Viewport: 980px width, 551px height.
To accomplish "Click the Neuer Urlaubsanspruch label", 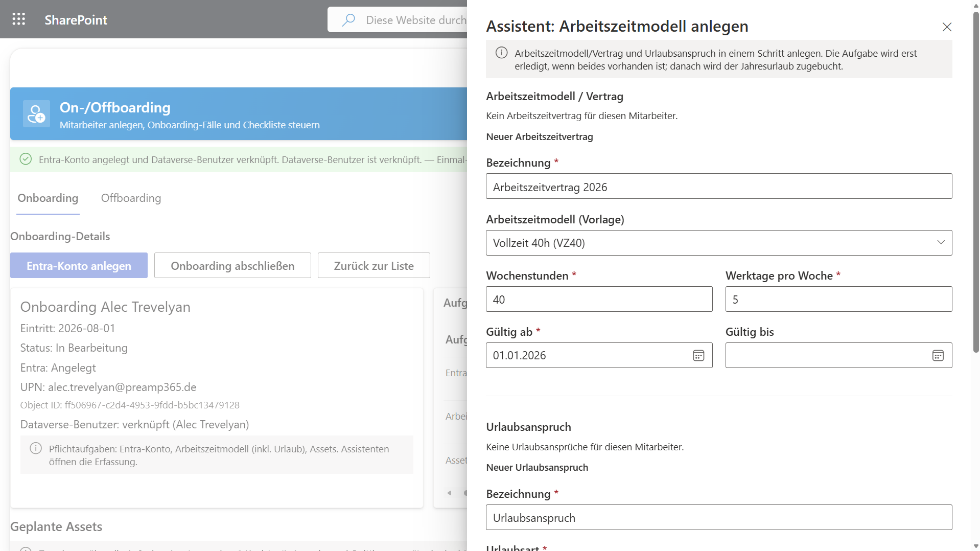I will 537,467.
